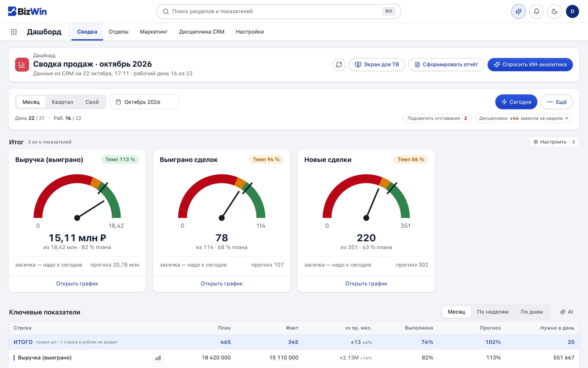Go to the Настройки tab
The width and height of the screenshot is (588, 368).
click(x=250, y=32)
